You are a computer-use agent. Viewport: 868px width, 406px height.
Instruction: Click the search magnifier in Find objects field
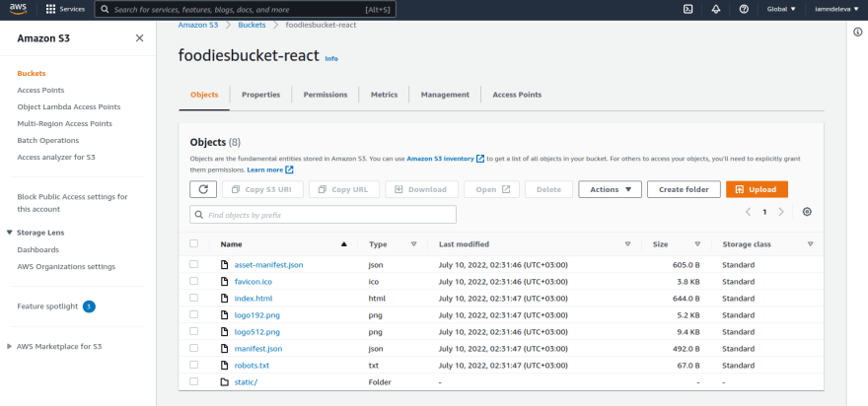point(198,215)
